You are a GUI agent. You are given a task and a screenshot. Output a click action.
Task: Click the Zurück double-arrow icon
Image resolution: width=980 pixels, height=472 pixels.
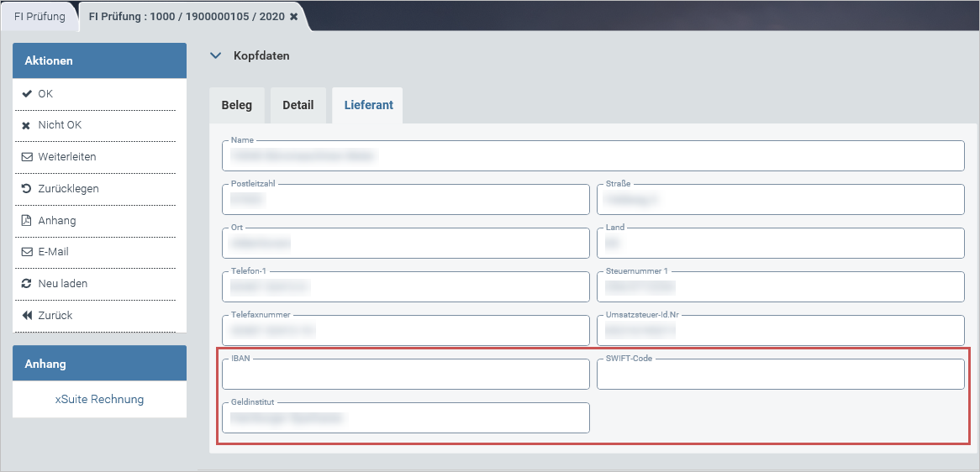pos(26,316)
